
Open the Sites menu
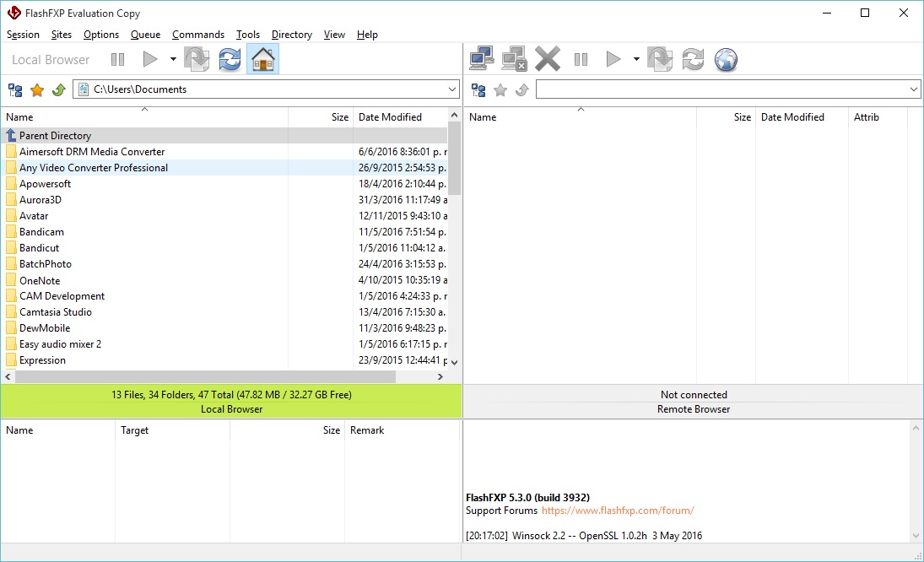pos(61,35)
